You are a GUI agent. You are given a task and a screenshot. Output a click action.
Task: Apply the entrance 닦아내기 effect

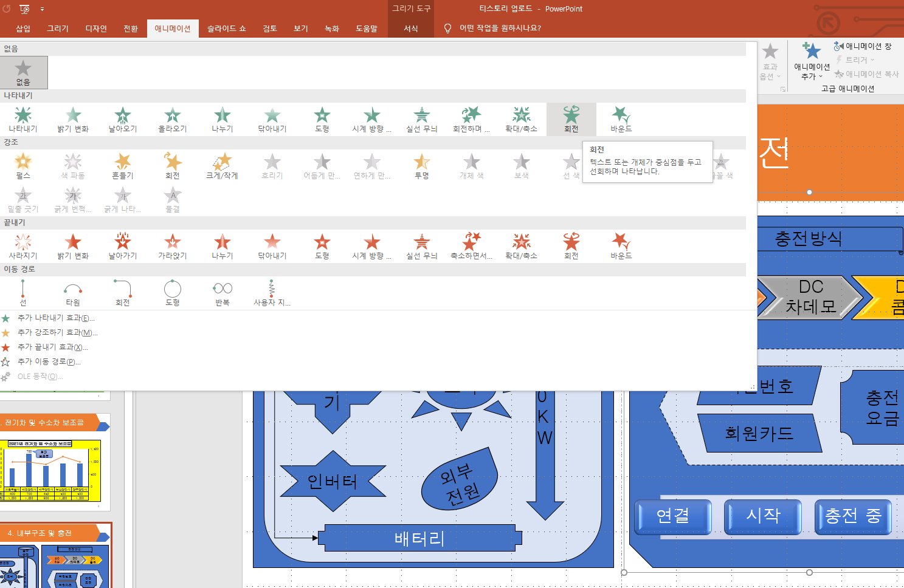[272, 119]
